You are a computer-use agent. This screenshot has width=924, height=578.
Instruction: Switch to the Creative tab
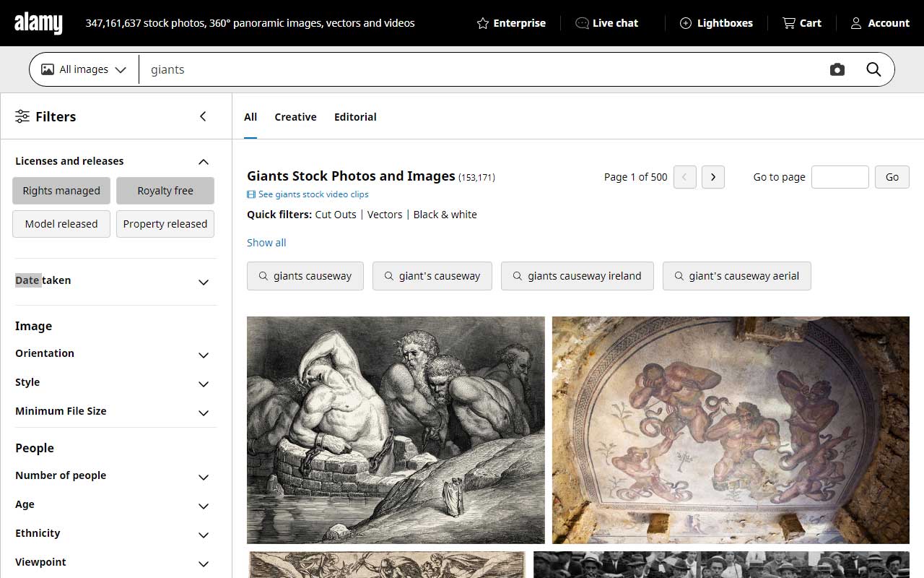tap(295, 116)
